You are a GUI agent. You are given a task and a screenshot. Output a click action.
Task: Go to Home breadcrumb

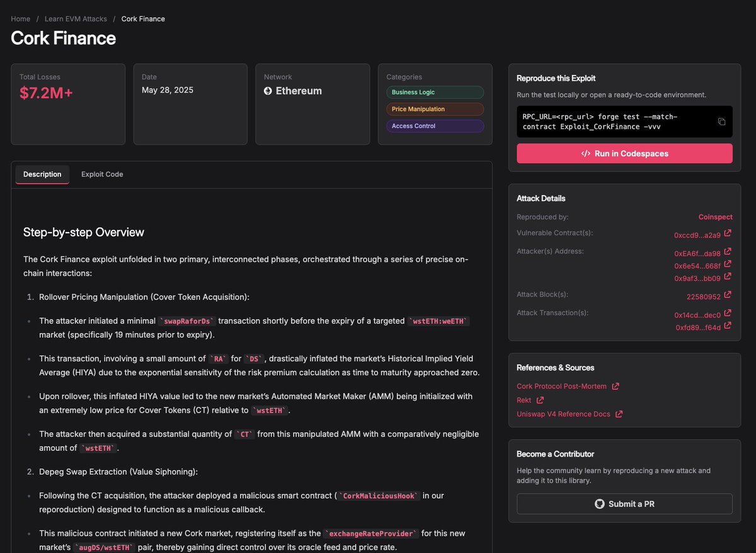(20, 19)
